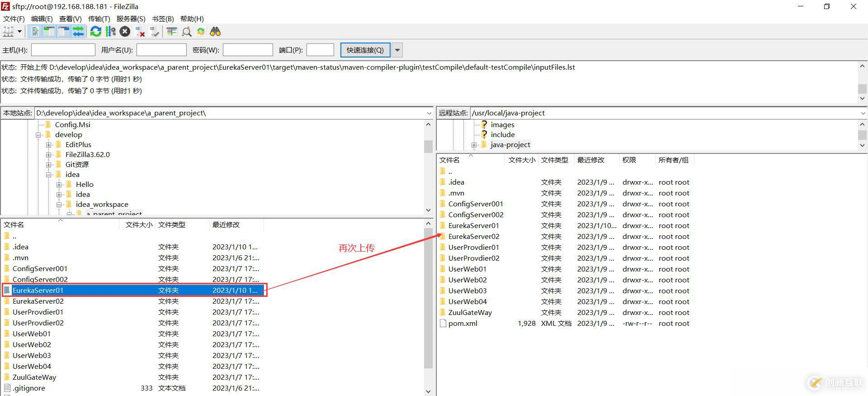Expand the EditPlus tree node
Image resolution: width=868 pixels, height=396 pixels.
click(x=49, y=145)
